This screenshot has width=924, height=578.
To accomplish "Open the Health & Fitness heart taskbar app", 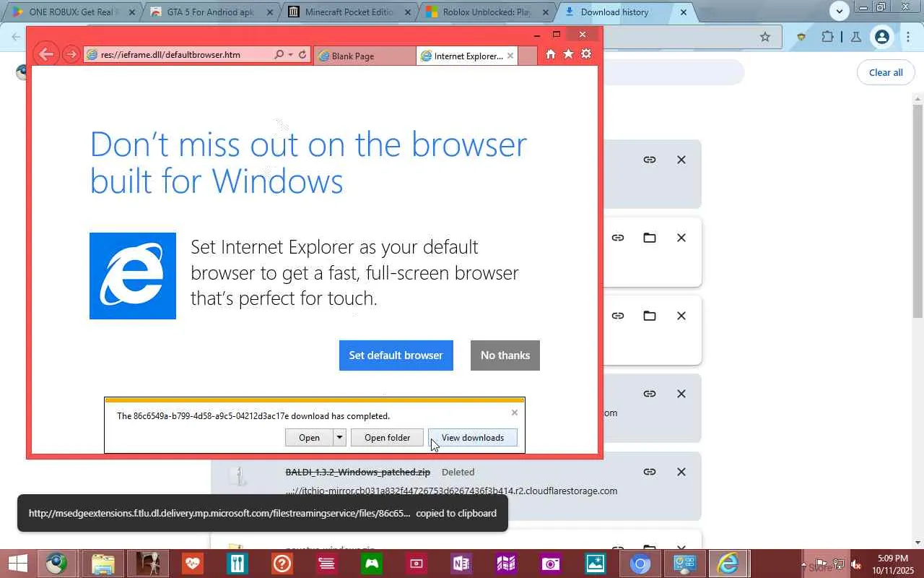I will coord(193,564).
